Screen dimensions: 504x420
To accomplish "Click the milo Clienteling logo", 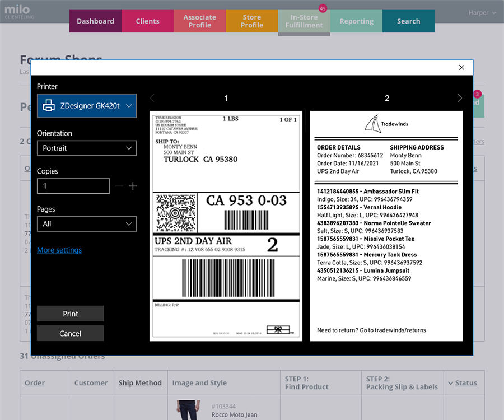I will coord(19,12).
